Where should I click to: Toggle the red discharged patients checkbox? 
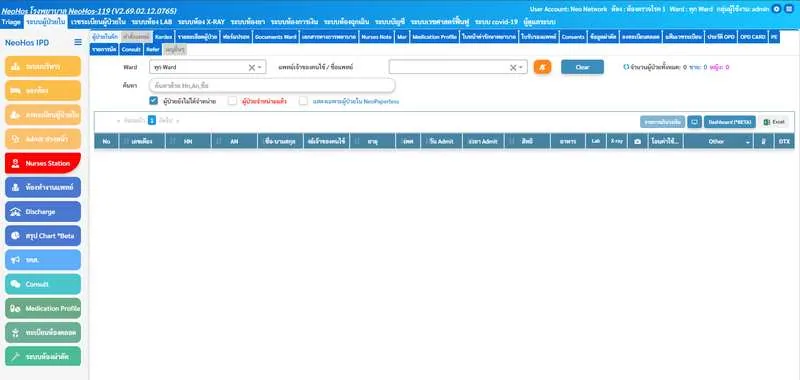[x=232, y=101]
